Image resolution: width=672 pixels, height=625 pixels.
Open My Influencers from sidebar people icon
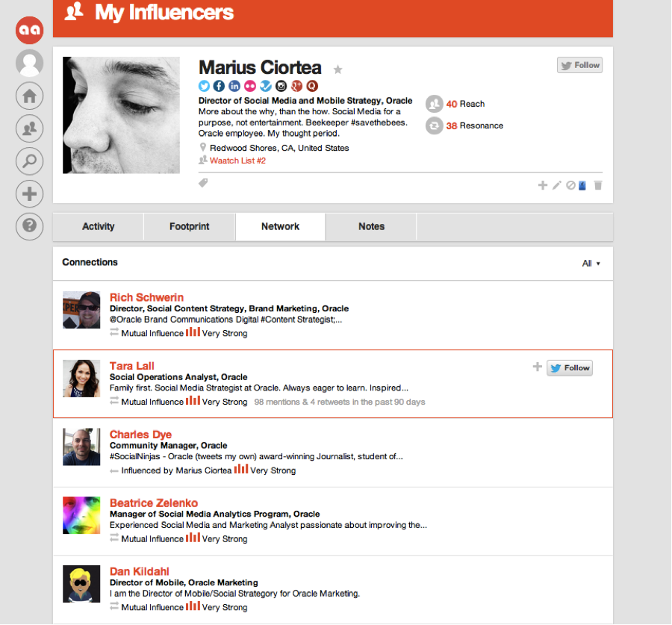point(29,128)
